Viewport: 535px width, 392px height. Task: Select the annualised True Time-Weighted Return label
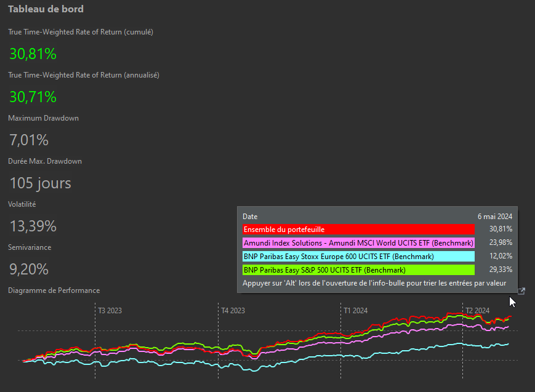(83, 75)
